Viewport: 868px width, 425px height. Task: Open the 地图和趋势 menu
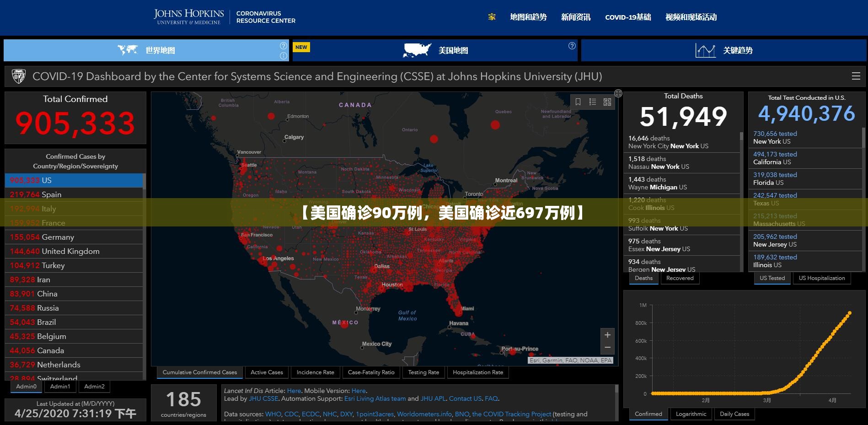click(x=529, y=17)
